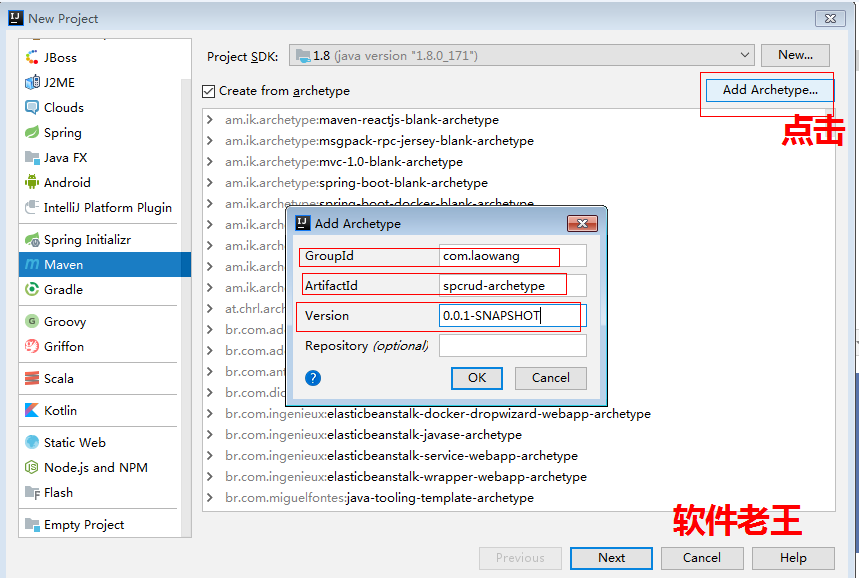Select the Kotlin K icon
Viewport: 859px width, 578px height.
(x=32, y=410)
